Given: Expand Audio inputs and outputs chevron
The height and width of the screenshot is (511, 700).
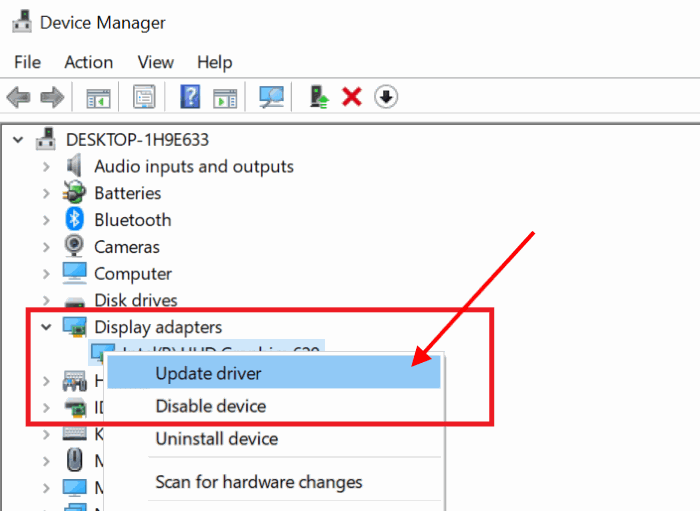Looking at the screenshot, I should pyautogui.click(x=46, y=166).
